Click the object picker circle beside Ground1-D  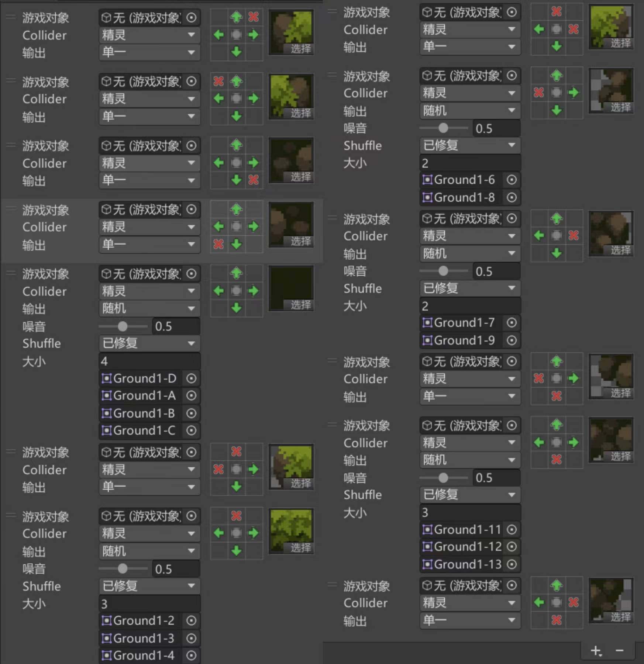tap(191, 378)
